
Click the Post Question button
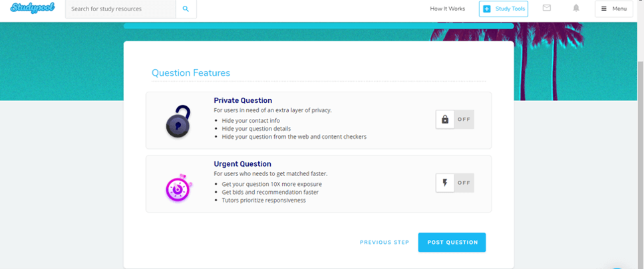pos(452,242)
